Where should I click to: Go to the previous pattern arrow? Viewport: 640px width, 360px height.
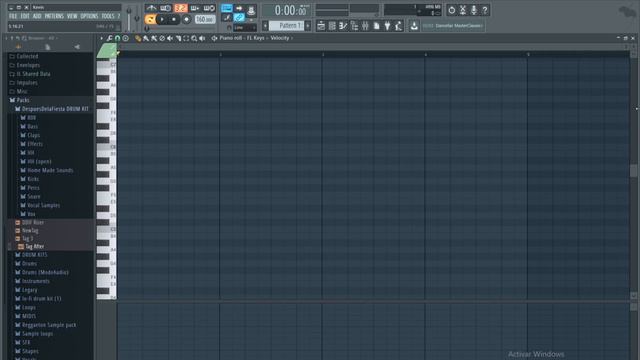click(265, 26)
